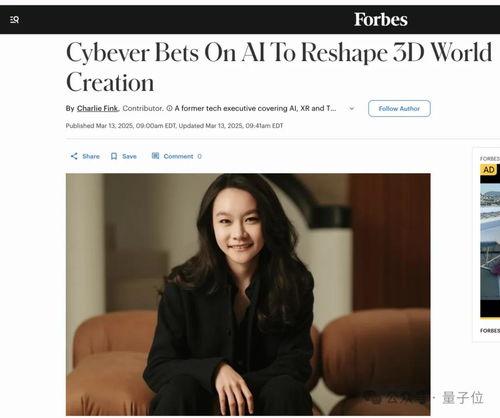Click the published date line
The image size is (500, 418).
coord(174,126)
